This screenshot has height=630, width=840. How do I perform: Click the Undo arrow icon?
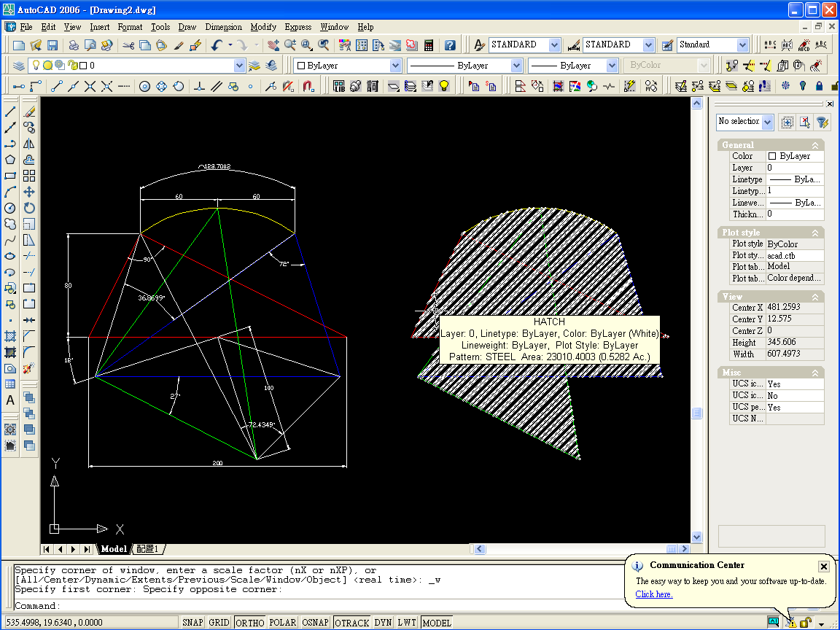click(x=217, y=45)
